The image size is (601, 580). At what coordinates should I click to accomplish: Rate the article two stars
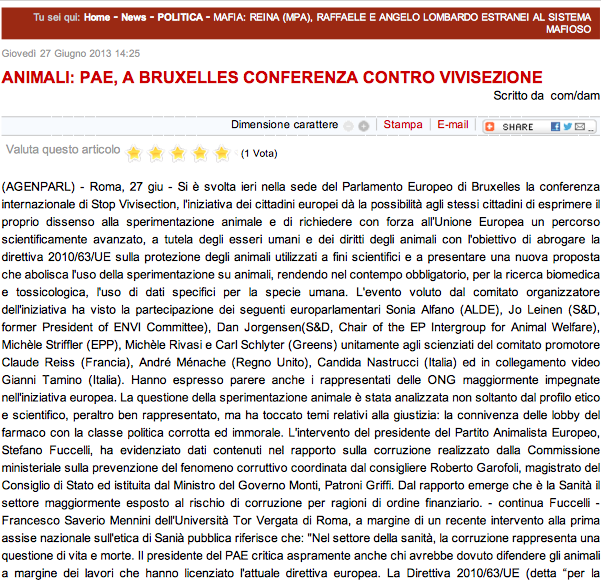coord(156,153)
